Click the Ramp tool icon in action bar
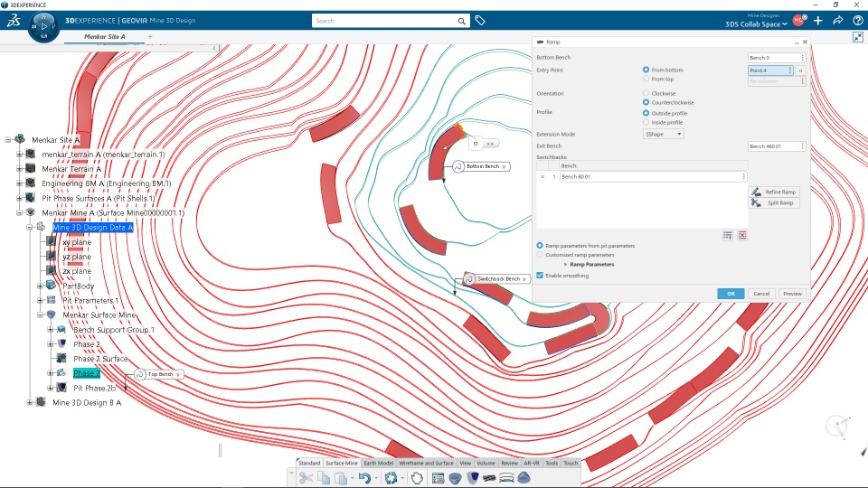 (x=489, y=478)
